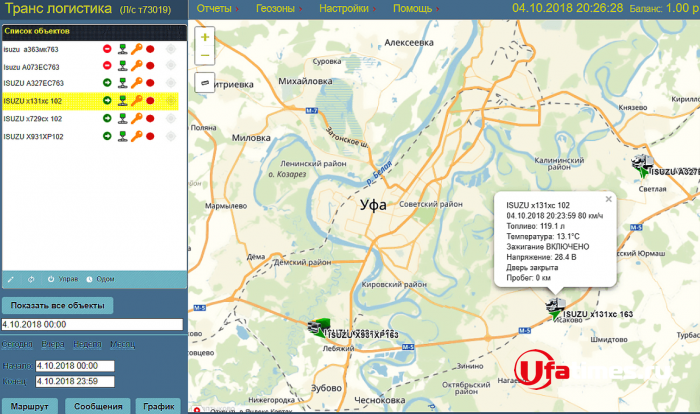Select the map ruler measurement tool
This screenshot has width=700, height=414.
click(205, 83)
